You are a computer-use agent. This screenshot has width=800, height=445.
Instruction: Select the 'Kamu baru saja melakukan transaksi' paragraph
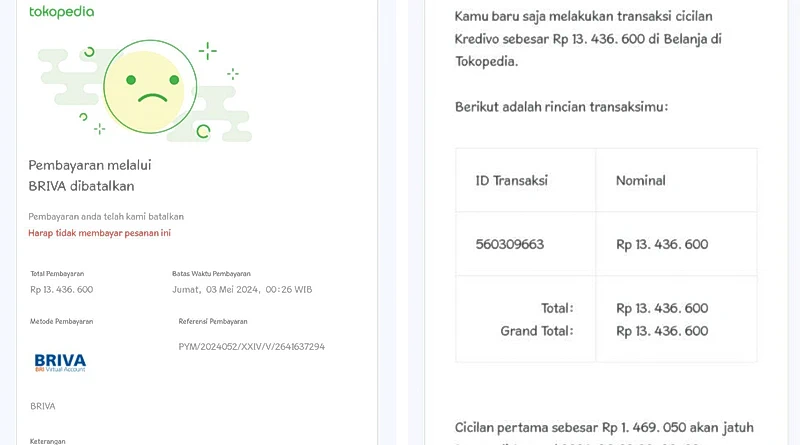pyautogui.click(x=588, y=39)
